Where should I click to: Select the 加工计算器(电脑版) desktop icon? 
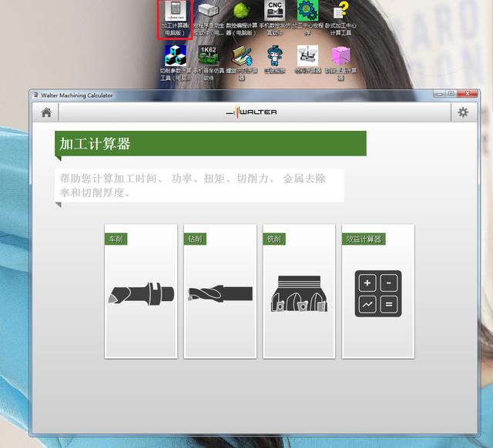(175, 18)
